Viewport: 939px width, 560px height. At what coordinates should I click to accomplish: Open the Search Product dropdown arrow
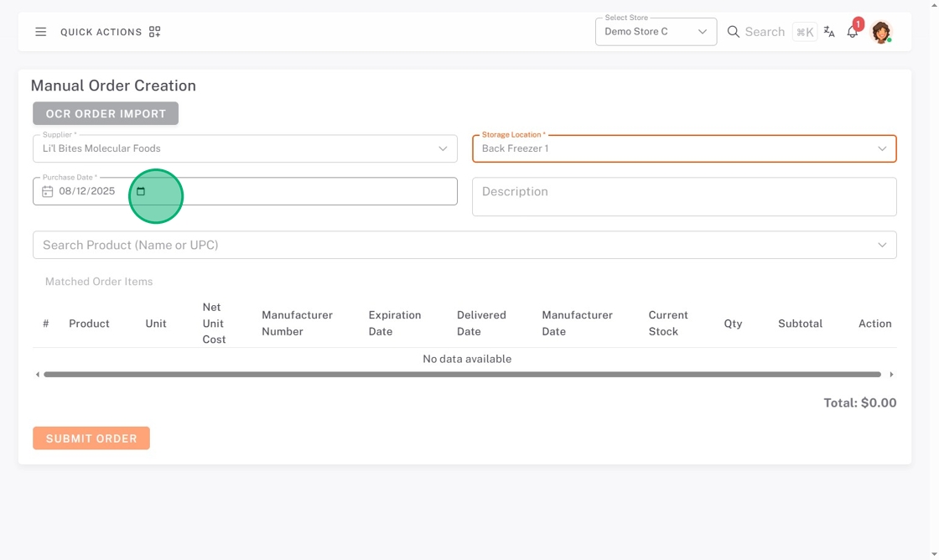882,245
